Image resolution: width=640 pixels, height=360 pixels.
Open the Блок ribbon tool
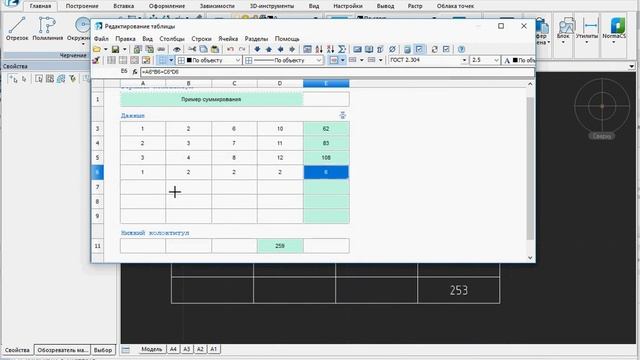566,29
